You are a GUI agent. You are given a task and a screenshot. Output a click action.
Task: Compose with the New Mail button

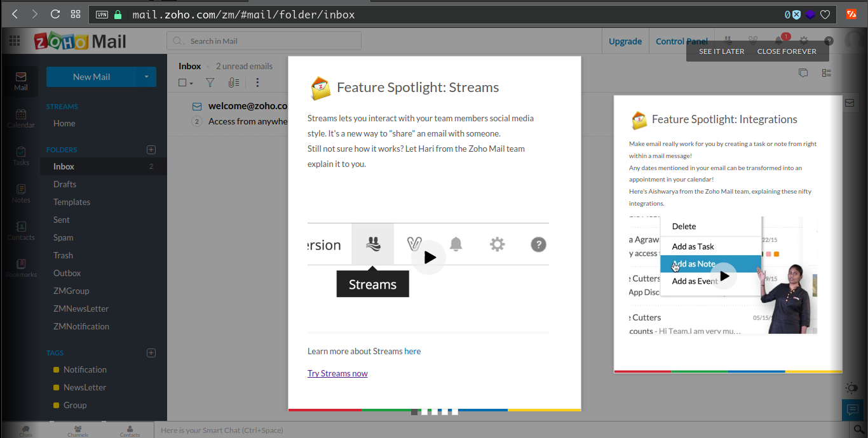(92, 77)
